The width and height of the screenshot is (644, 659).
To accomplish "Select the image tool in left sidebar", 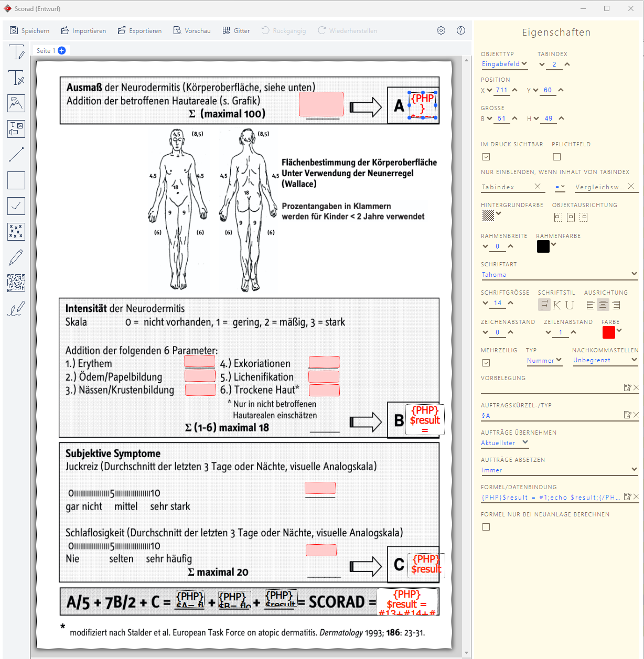I will [16, 103].
